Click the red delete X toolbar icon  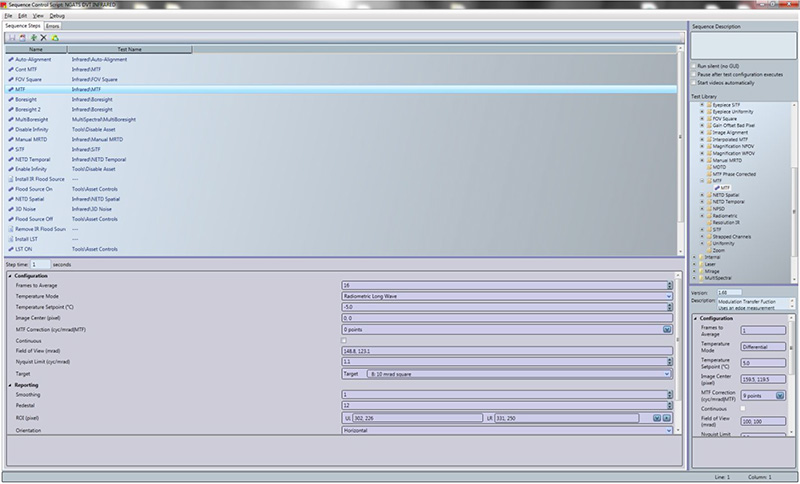coord(43,37)
